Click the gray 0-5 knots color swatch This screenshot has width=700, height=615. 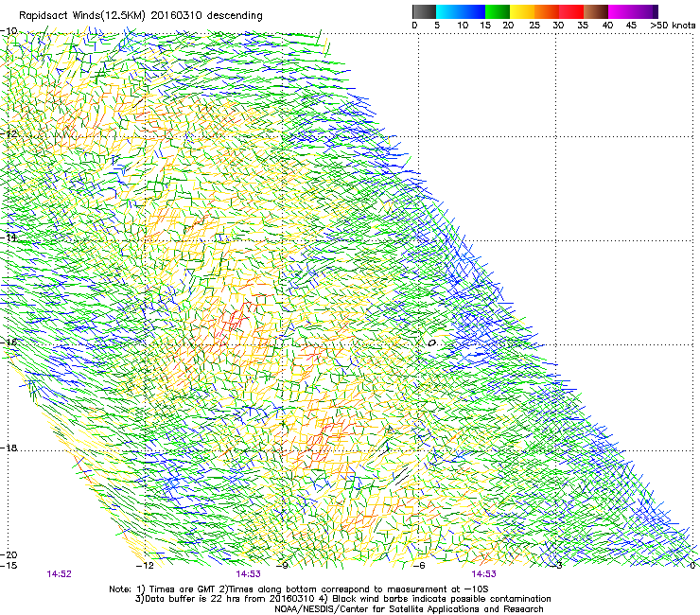tap(424, 11)
